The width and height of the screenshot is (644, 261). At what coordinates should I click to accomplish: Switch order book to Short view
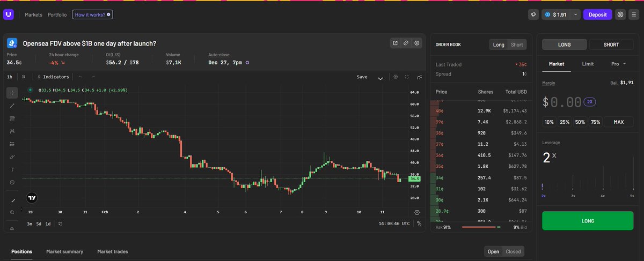point(517,44)
